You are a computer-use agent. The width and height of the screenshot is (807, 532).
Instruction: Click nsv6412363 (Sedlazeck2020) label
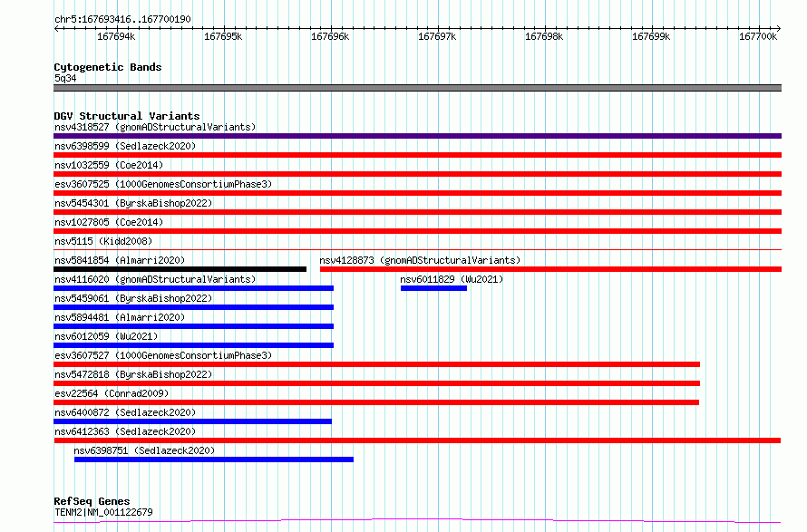[x=125, y=431]
